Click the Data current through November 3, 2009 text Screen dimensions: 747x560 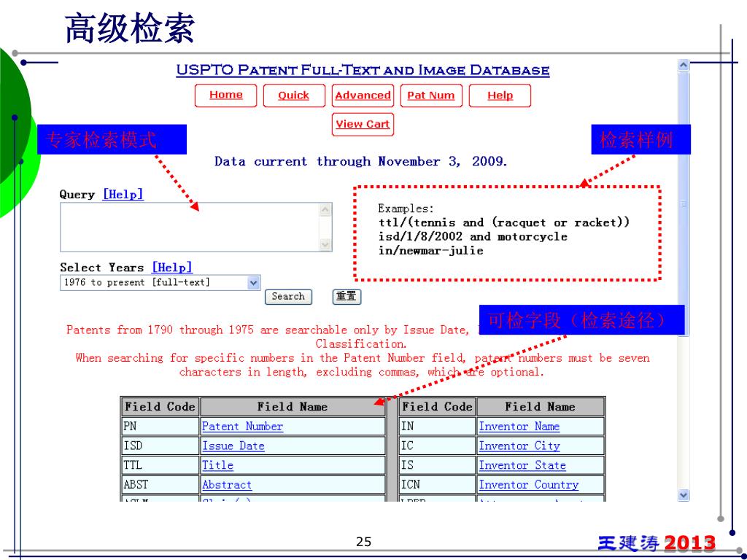(x=361, y=161)
